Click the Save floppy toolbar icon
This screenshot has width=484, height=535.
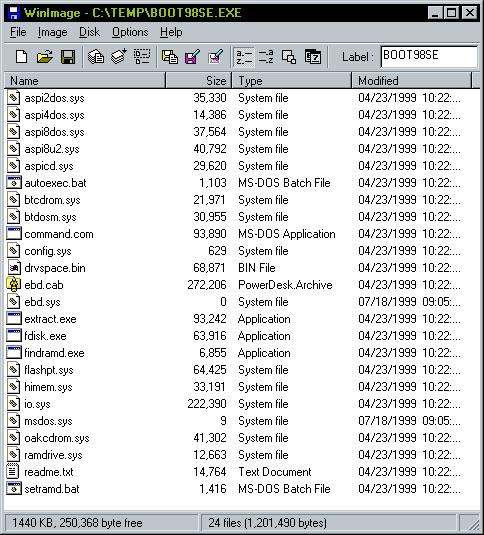tap(68, 57)
